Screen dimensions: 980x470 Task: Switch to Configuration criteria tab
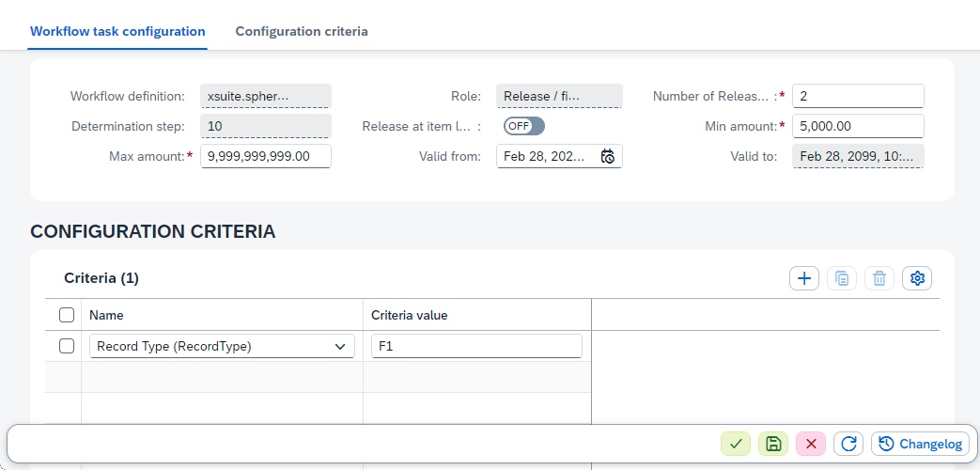click(302, 31)
